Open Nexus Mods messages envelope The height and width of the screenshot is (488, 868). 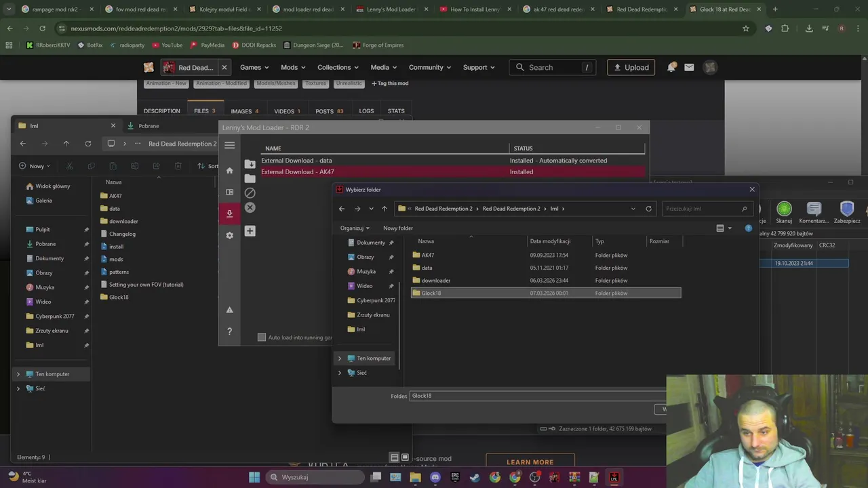pyautogui.click(x=689, y=67)
